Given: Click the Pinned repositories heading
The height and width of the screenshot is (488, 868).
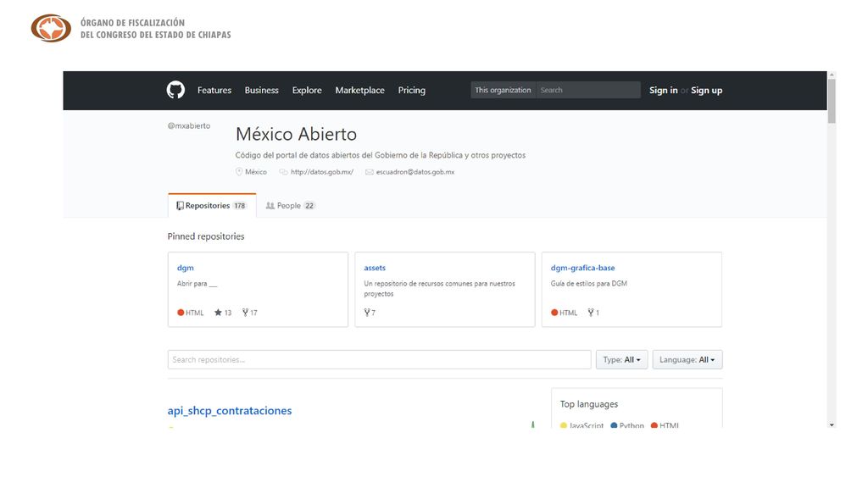Looking at the screenshot, I should (206, 236).
